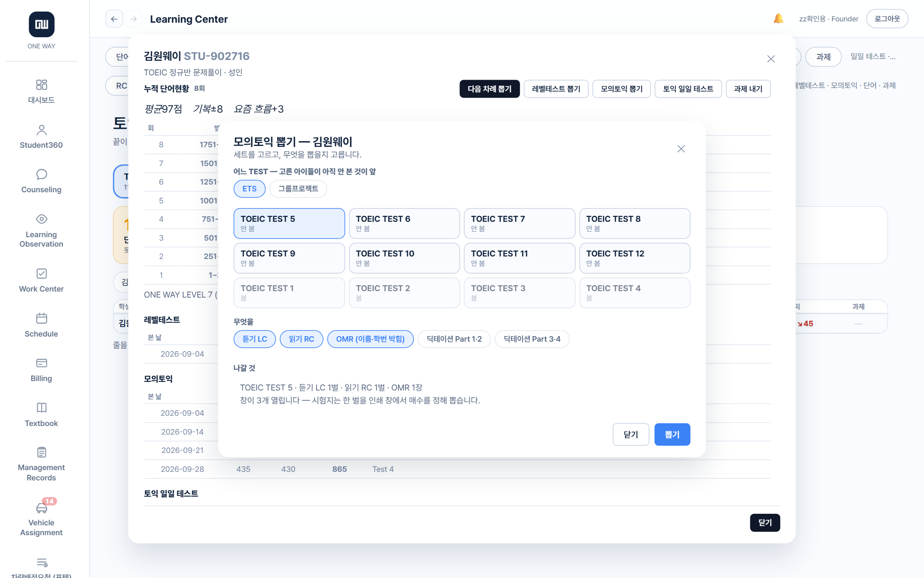924x578 pixels.
Task: Open Schedule calendar icon
Action: tap(41, 319)
